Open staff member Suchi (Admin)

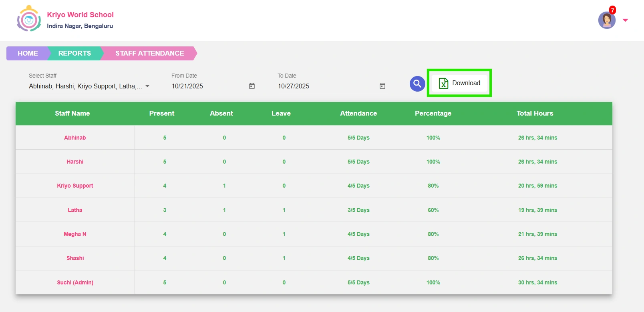tap(75, 282)
